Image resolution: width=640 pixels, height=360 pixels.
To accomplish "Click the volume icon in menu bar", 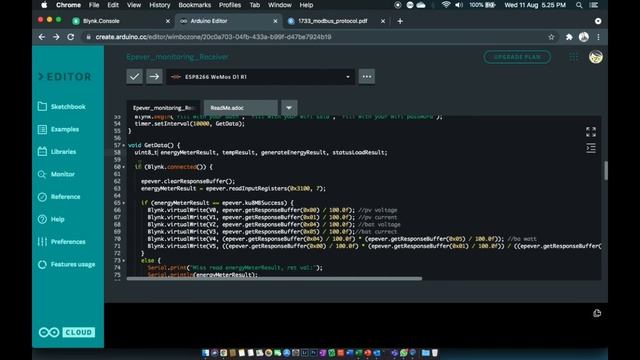I will (x=459, y=5).
